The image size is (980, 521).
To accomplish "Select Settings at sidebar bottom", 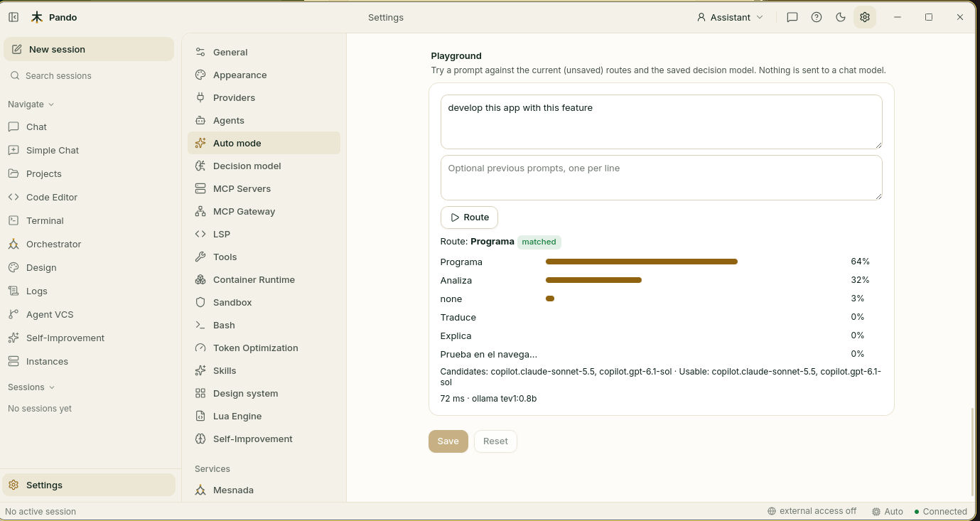I will click(89, 485).
